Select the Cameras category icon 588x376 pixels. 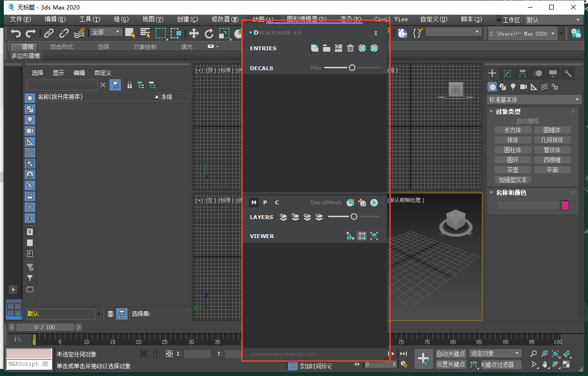coord(524,87)
